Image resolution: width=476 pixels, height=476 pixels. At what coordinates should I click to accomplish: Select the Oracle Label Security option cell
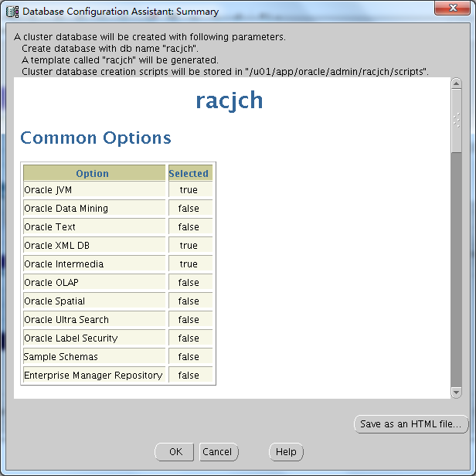(94, 338)
